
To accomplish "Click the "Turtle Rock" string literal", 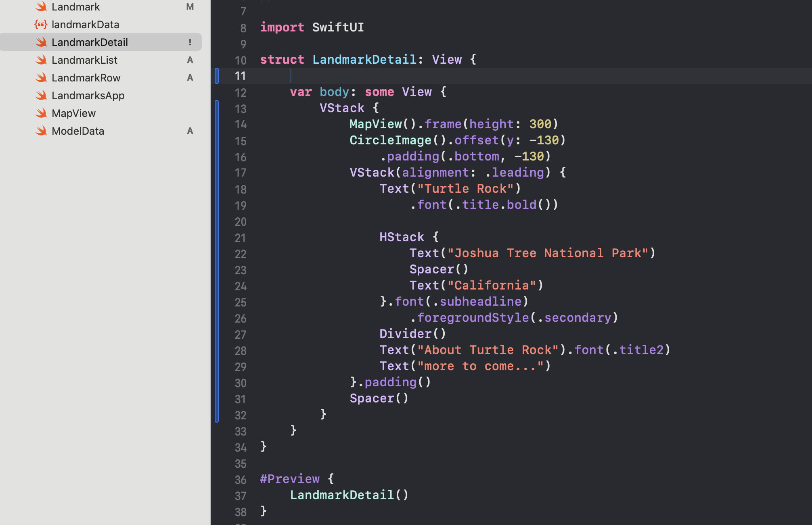I will [x=465, y=189].
